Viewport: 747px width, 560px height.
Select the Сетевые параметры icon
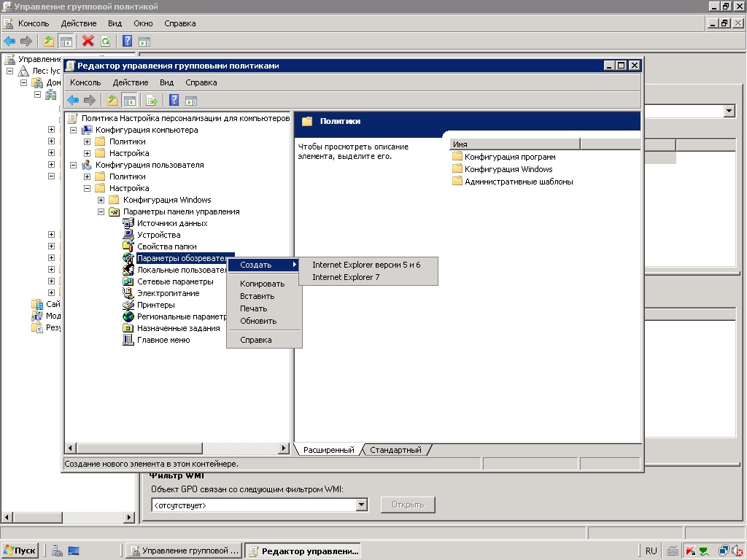128,281
